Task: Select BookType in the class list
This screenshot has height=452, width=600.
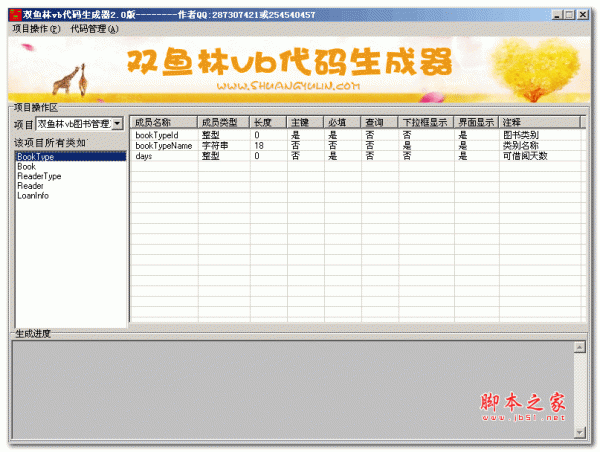Action: point(71,157)
